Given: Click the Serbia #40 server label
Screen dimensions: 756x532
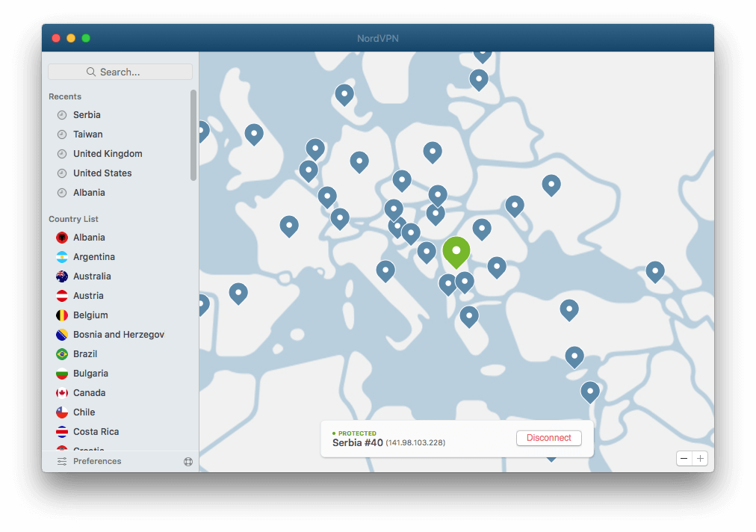Looking at the screenshot, I should coord(357,443).
